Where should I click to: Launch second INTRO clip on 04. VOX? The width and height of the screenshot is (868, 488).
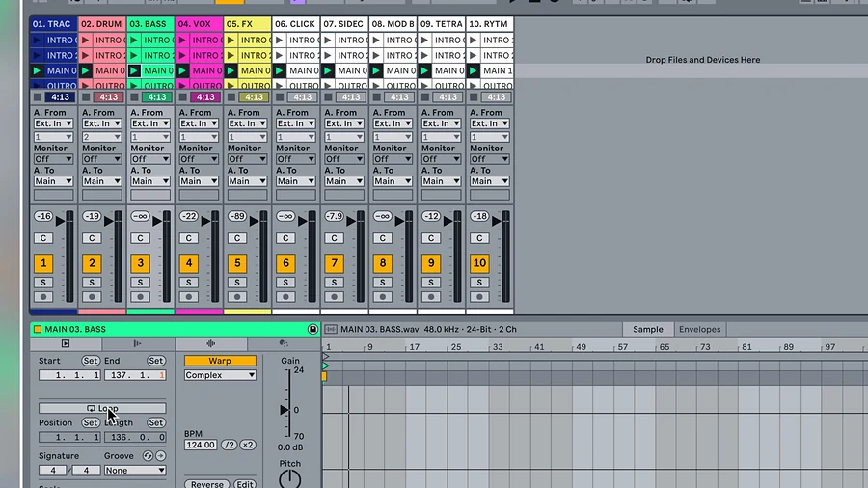click(182, 55)
